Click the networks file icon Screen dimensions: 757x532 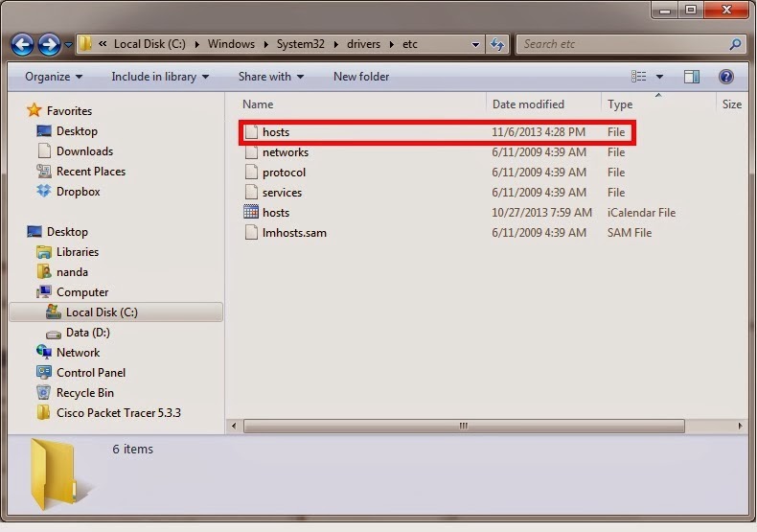click(x=251, y=152)
